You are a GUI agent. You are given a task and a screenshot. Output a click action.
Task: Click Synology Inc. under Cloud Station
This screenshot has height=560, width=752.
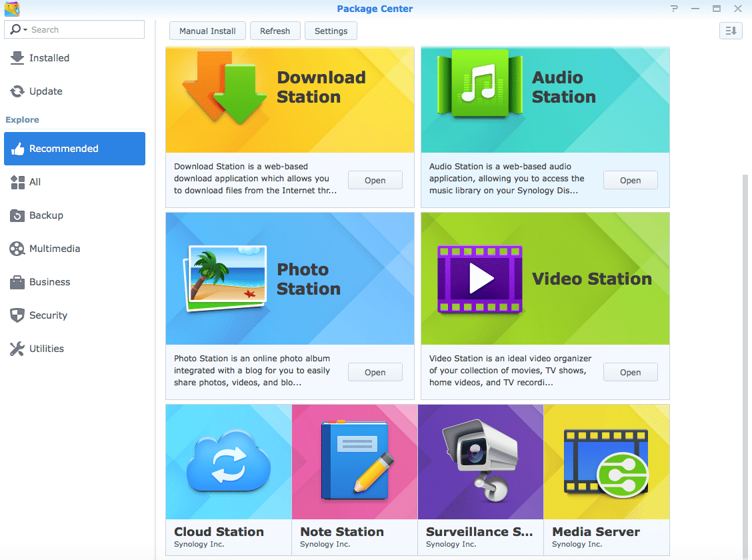coord(199,544)
